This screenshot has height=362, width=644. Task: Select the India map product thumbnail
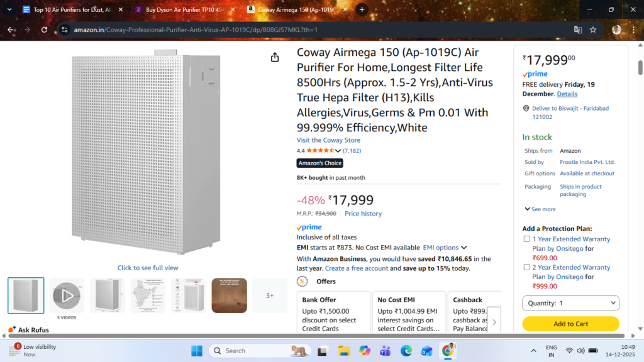[148, 295]
